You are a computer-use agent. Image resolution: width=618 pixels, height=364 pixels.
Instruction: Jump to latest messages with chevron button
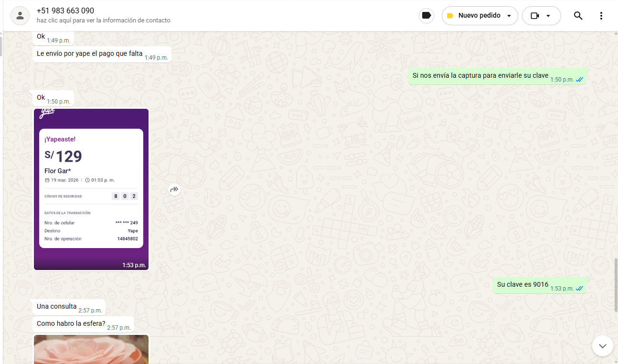(x=602, y=345)
